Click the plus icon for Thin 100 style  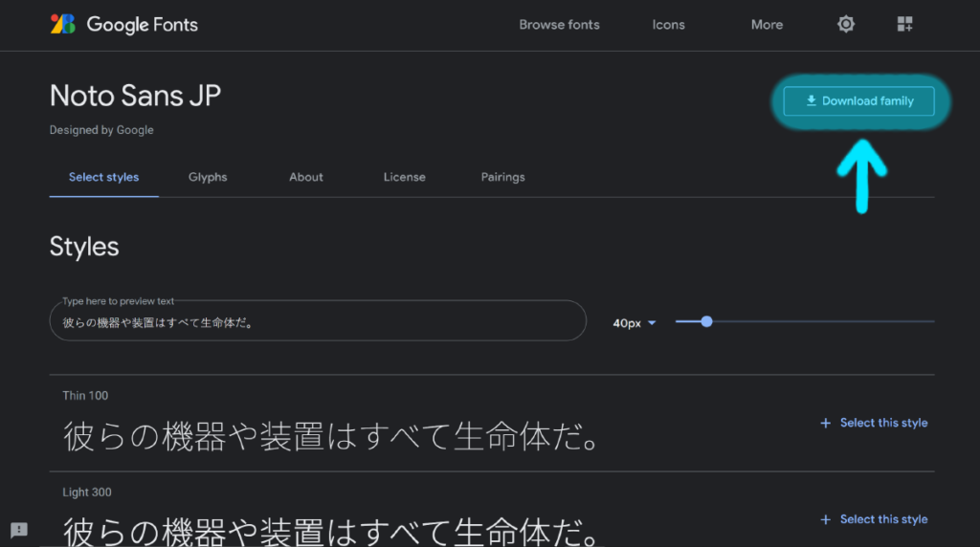pyautogui.click(x=825, y=423)
